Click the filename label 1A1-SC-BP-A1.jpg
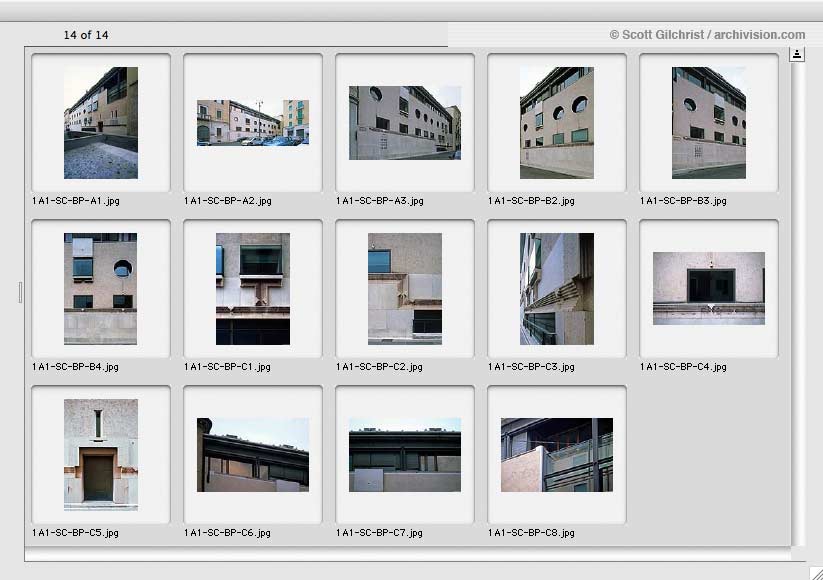This screenshot has height=580, width=823. (76, 201)
